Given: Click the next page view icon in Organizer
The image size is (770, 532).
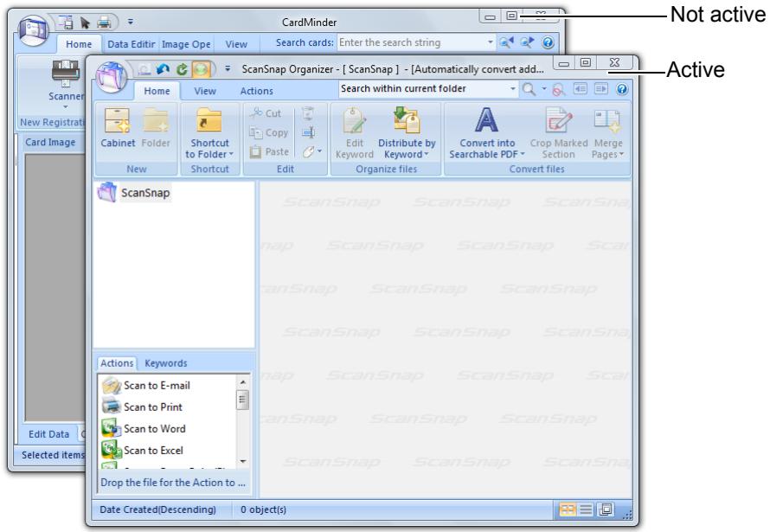Looking at the screenshot, I should click(601, 89).
